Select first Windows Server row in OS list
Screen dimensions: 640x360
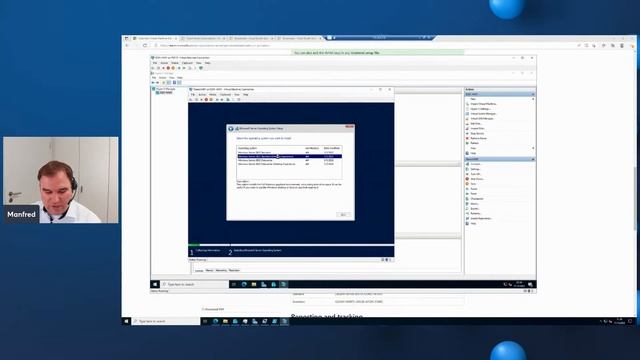tap(289, 152)
